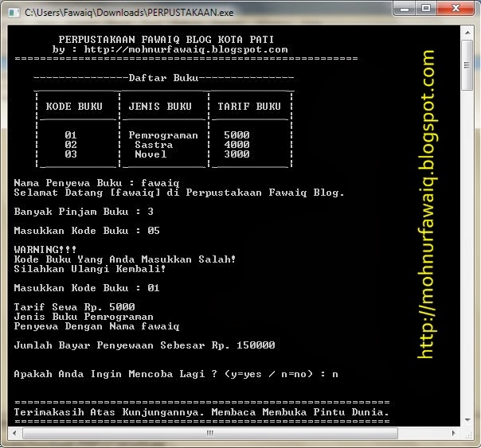Viewport: 481px width, 448px height.
Task: Click the vertical scrollbar down arrow
Action: [467, 419]
